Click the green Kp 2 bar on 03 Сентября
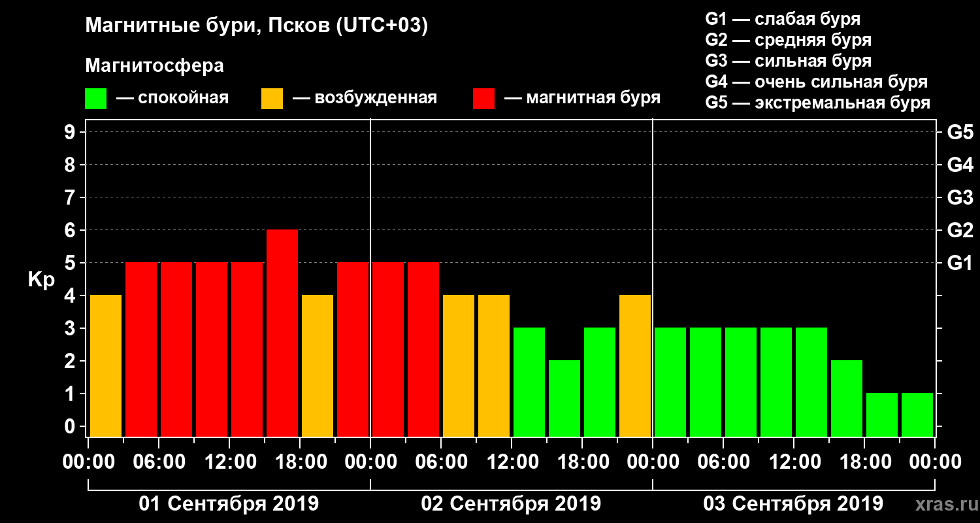The image size is (980, 523). coord(847,398)
